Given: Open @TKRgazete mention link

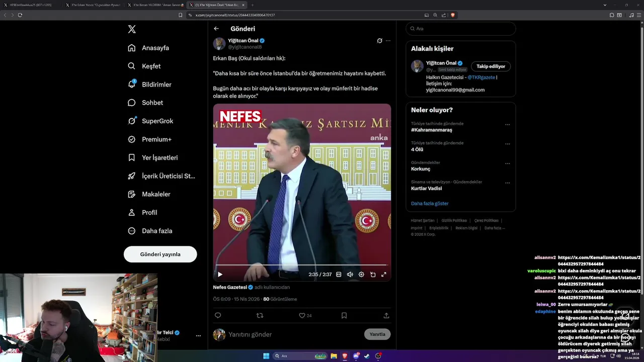Looking at the screenshot, I should [481, 77].
